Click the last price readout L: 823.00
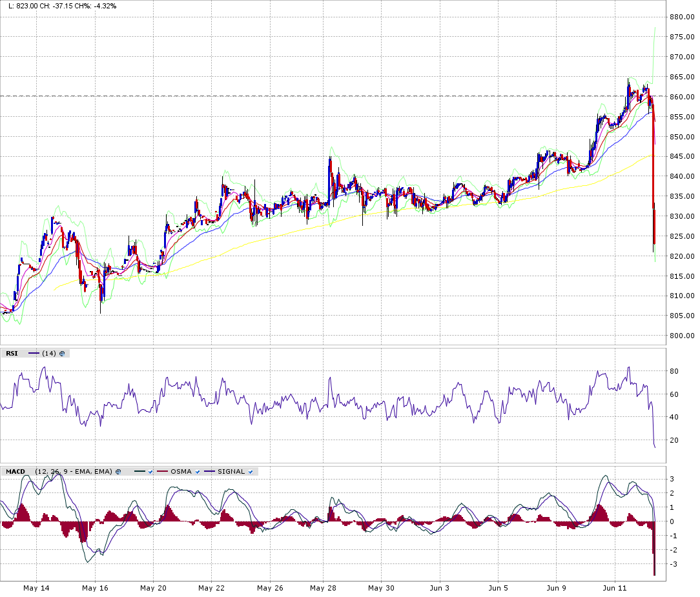 pos(24,6)
